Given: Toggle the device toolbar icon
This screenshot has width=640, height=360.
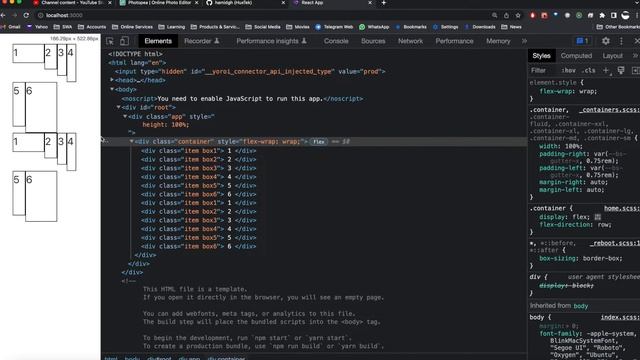Looking at the screenshot, I should [124, 41].
